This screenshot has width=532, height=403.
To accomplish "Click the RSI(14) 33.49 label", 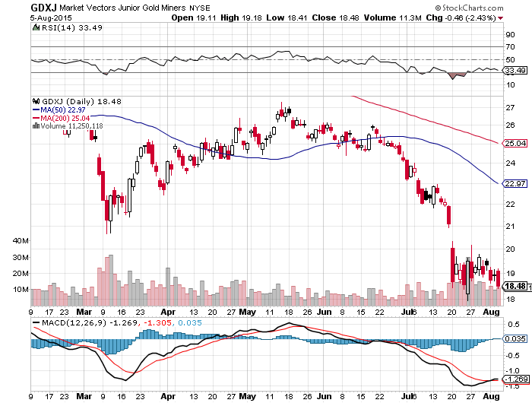I will coord(71,27).
